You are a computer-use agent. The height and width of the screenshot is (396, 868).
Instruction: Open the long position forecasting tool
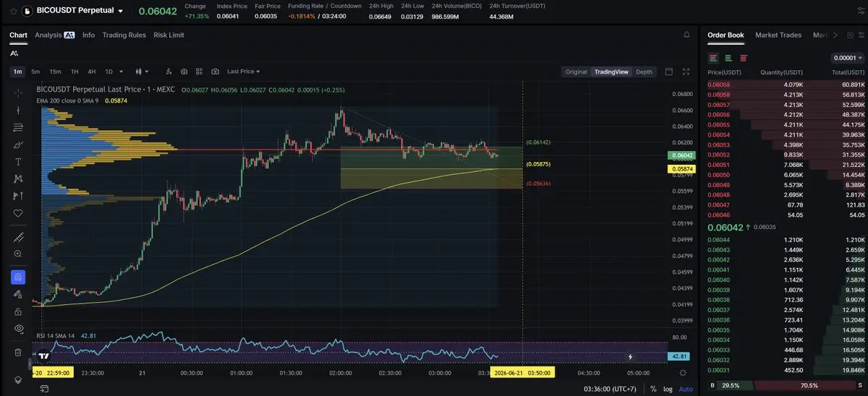(18, 196)
